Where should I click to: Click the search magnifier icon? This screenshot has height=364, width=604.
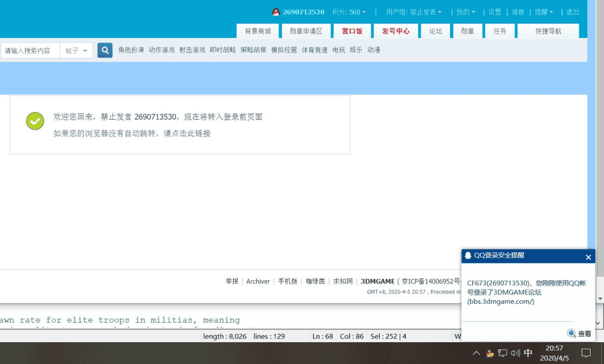tap(105, 50)
